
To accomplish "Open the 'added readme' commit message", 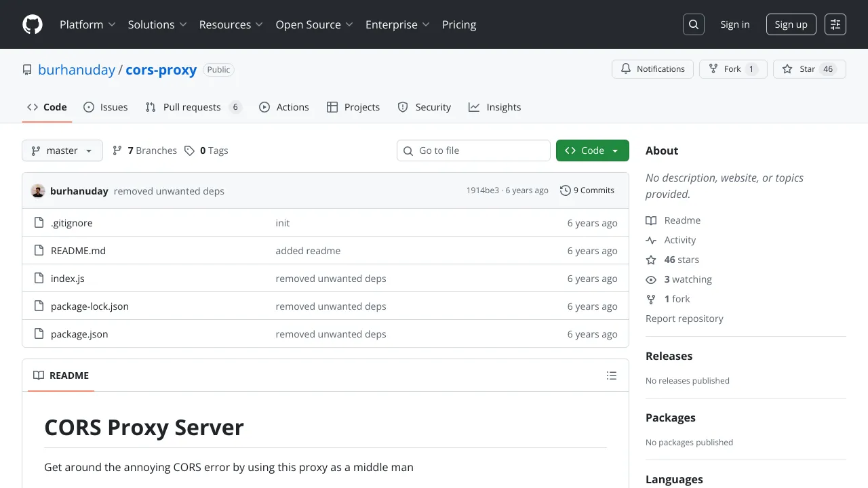I will tap(308, 251).
